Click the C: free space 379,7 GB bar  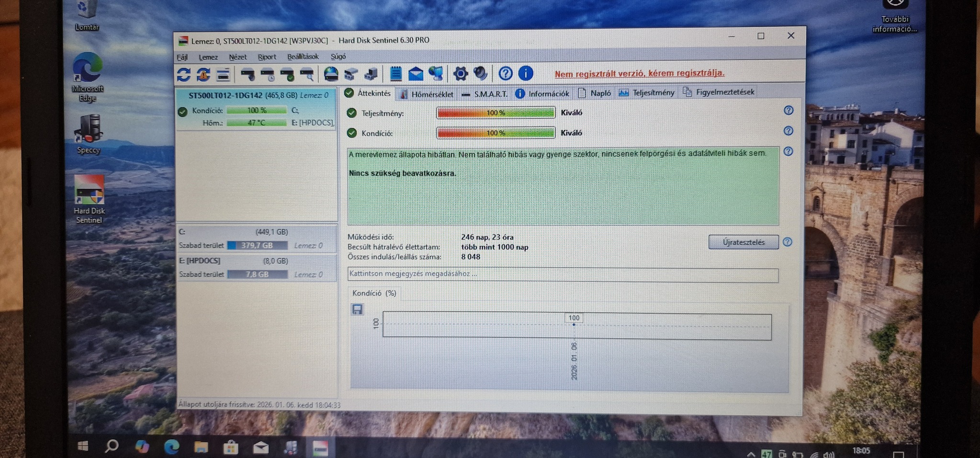coord(257,245)
